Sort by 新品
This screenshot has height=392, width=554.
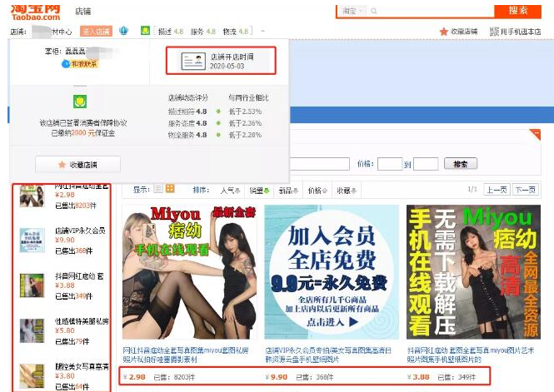pyautogui.click(x=288, y=191)
